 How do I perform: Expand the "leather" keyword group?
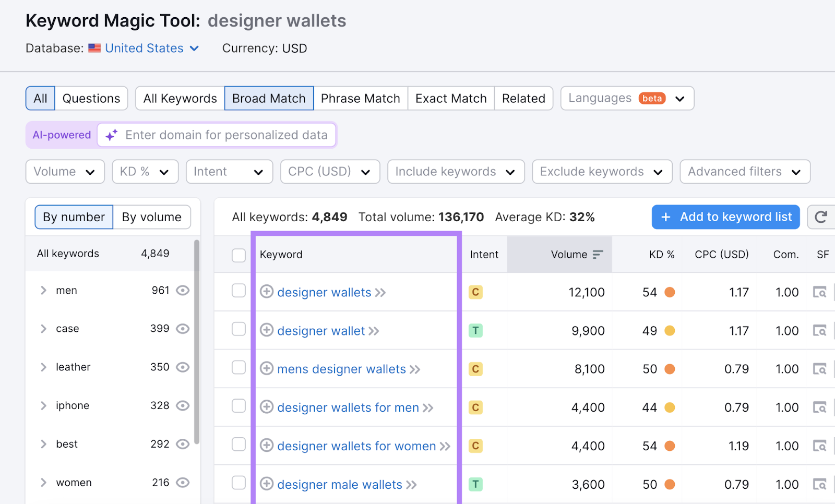pos(43,367)
